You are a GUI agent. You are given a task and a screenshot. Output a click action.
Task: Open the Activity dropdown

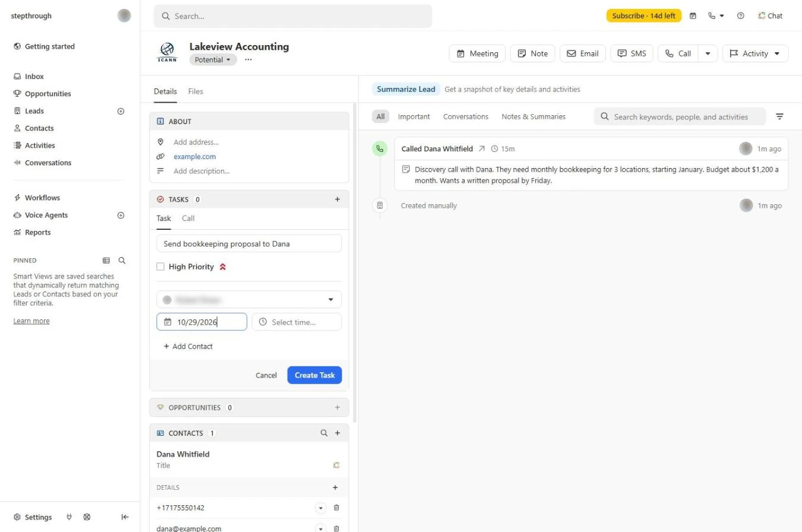coord(755,53)
